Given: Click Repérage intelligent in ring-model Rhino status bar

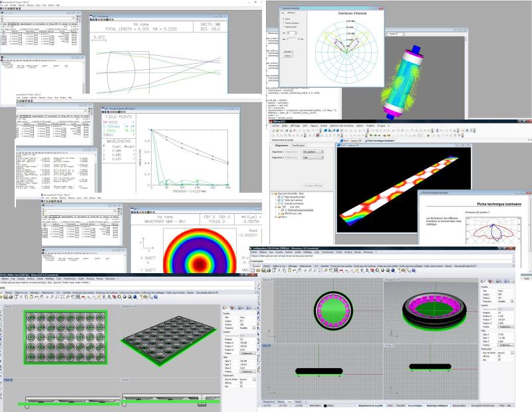Looking at the screenshot, I should point(437,405).
